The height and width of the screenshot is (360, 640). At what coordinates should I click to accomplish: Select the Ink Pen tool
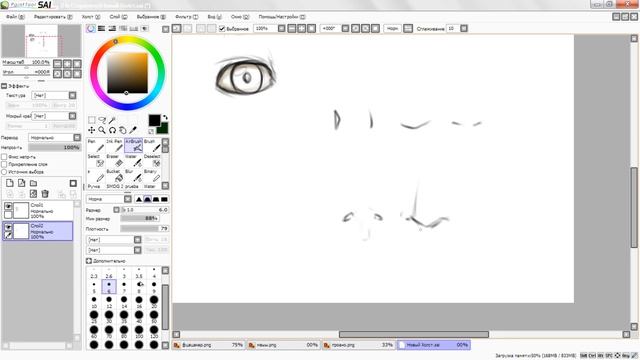point(114,146)
